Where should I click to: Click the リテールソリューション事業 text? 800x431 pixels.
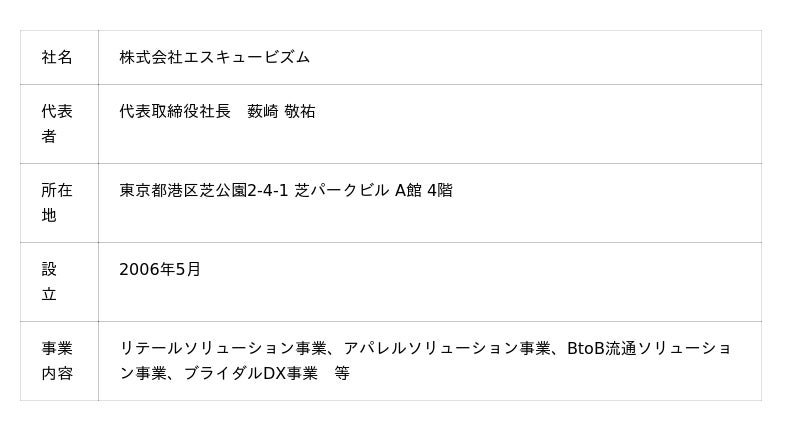tap(223, 348)
